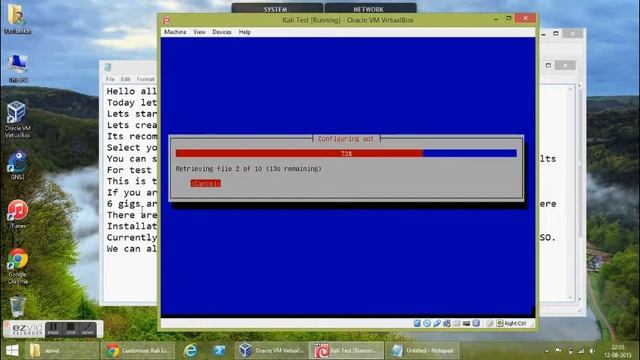Minimize the Kali Test VirtualBox window

tap(496, 18)
